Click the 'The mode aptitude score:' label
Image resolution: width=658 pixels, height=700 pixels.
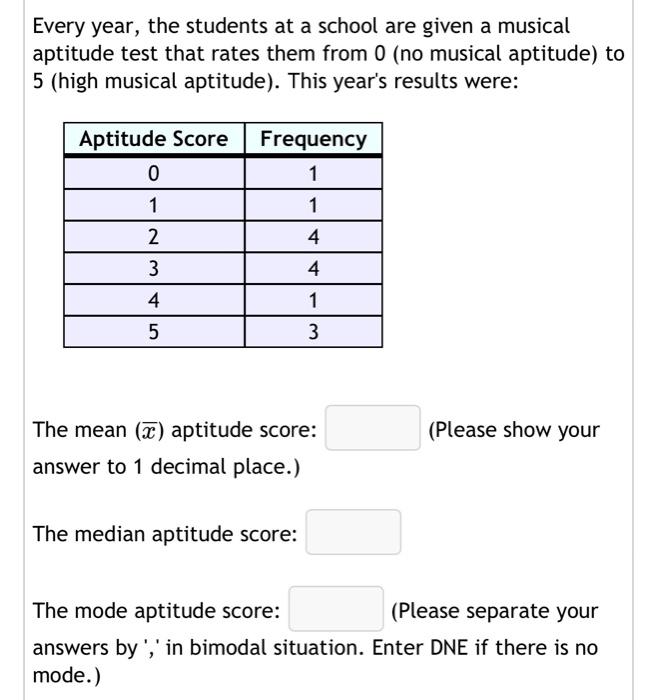156,611
